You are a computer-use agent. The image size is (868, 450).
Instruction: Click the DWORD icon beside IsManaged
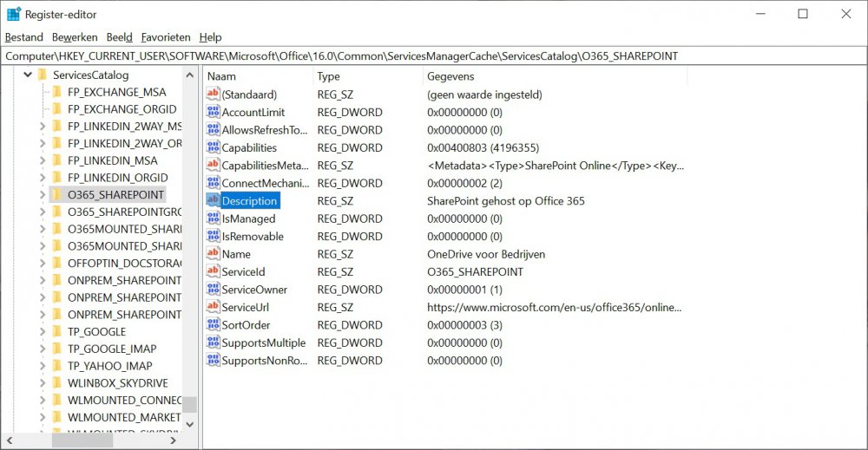tap(213, 218)
